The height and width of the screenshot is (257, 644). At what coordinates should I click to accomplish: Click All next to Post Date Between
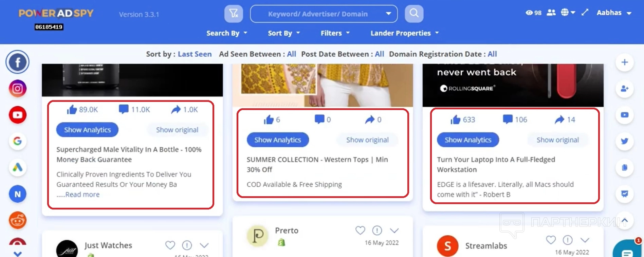pyautogui.click(x=379, y=54)
